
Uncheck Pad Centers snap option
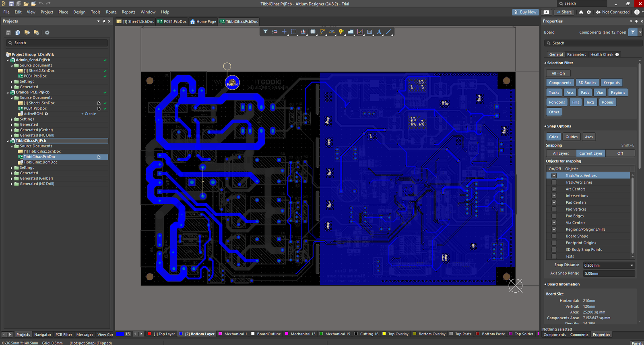click(554, 203)
